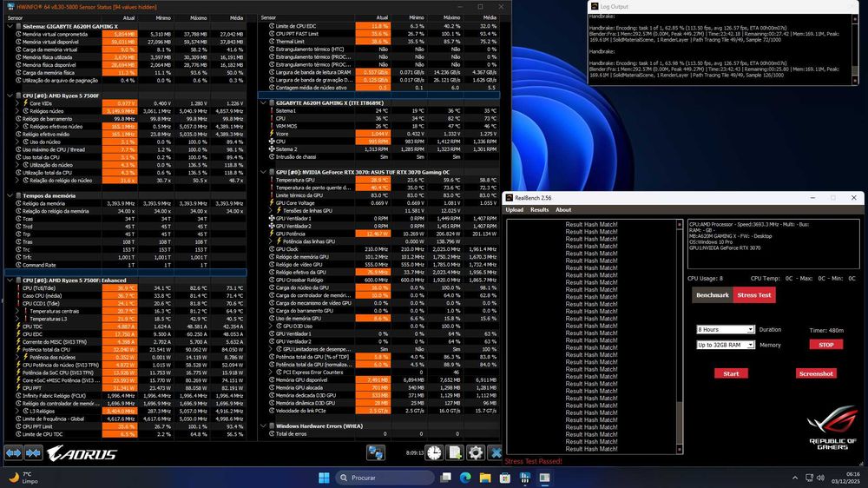The height and width of the screenshot is (488, 868).
Task: Click the Atual column header in left panel
Action: pyautogui.click(x=128, y=17)
